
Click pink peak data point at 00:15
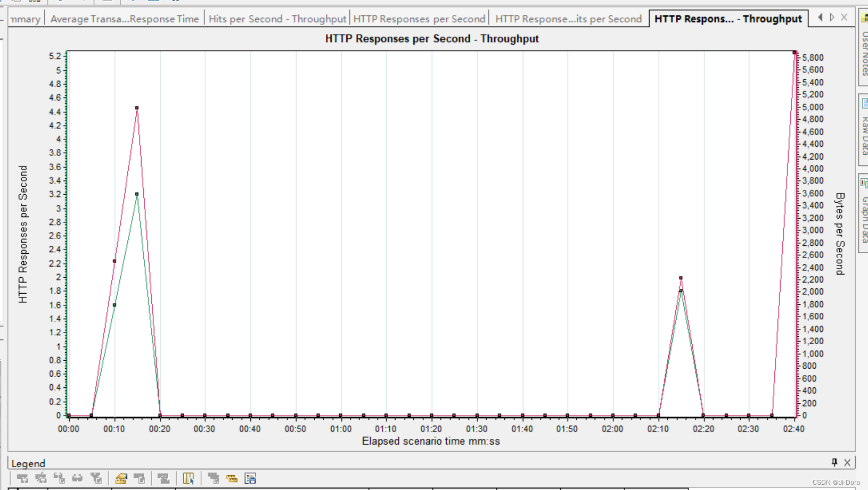[x=137, y=108]
